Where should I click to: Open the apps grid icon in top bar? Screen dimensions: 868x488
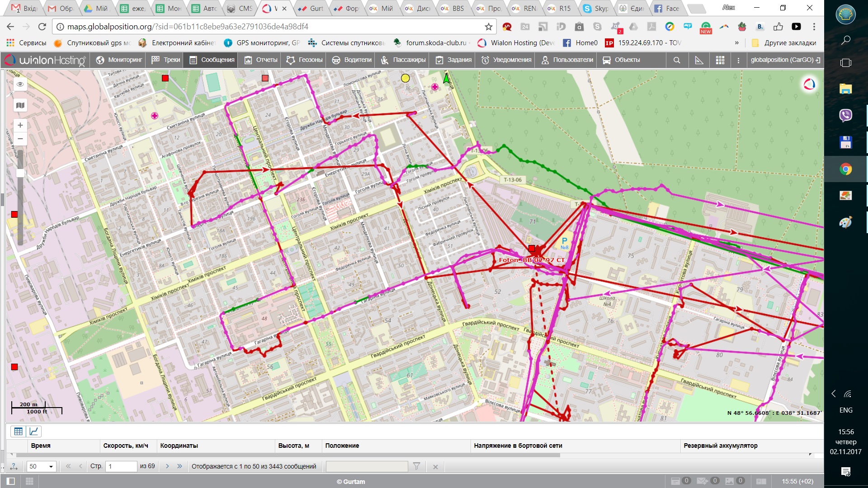pyautogui.click(x=720, y=60)
